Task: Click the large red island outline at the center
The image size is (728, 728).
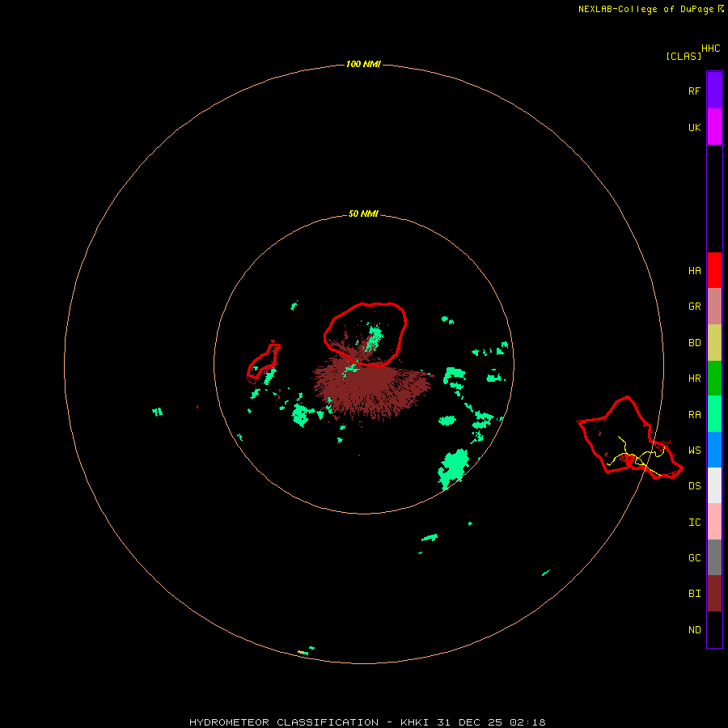Action: pyautogui.click(x=366, y=334)
